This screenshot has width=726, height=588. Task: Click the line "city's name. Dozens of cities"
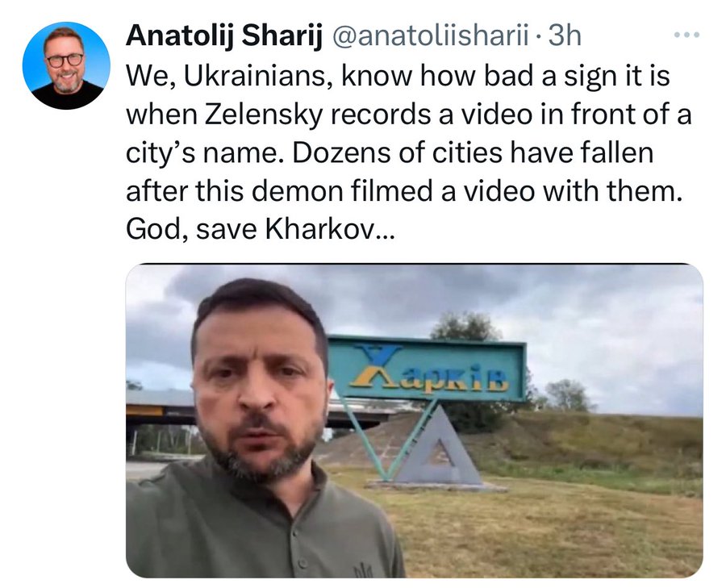click(390, 152)
